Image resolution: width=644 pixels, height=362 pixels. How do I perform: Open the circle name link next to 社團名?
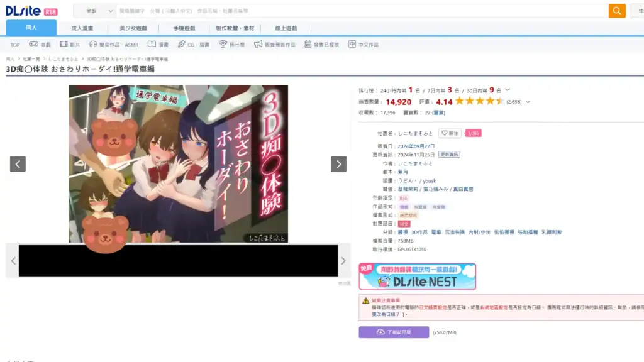tap(415, 133)
